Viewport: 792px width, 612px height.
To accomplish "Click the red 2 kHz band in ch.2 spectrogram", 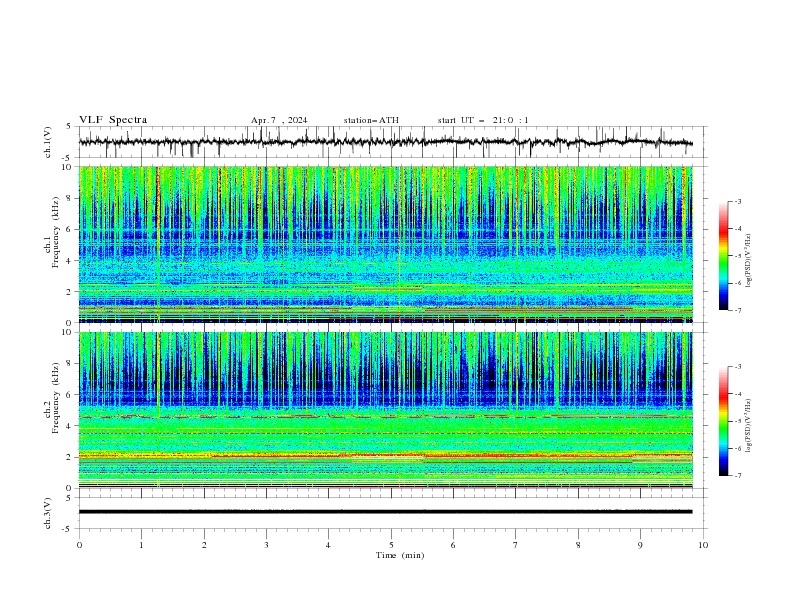I will coord(386,455).
